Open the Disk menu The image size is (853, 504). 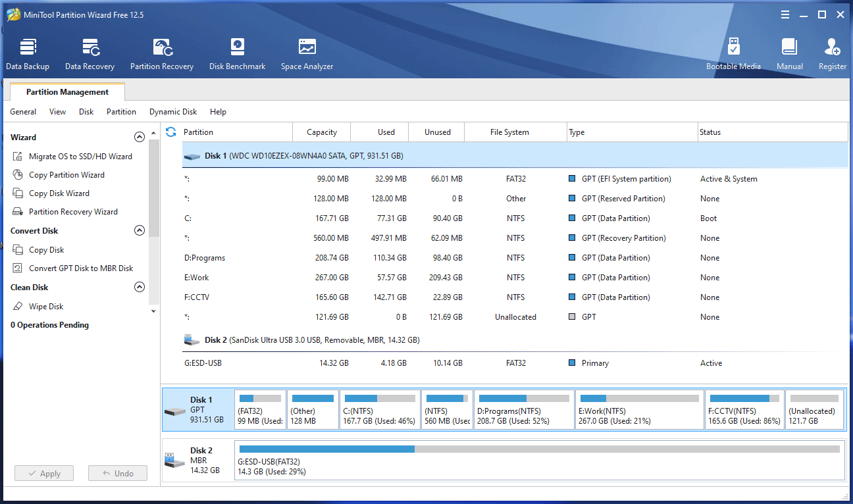click(86, 112)
